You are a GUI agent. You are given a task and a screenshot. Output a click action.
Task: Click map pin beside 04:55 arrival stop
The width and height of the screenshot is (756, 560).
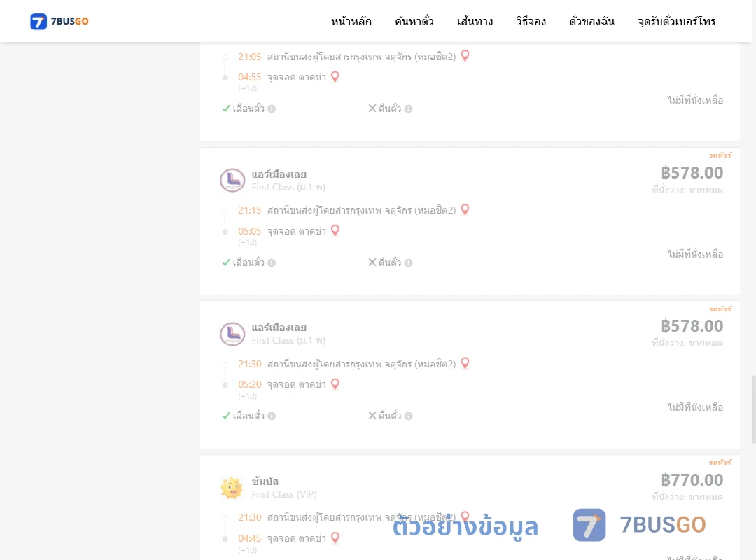(335, 77)
